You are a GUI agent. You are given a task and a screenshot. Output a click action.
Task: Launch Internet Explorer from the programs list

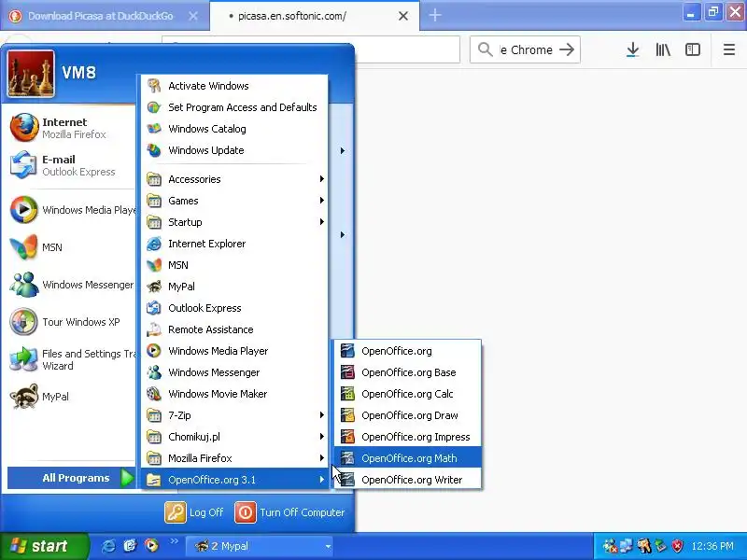pyautogui.click(x=234, y=244)
